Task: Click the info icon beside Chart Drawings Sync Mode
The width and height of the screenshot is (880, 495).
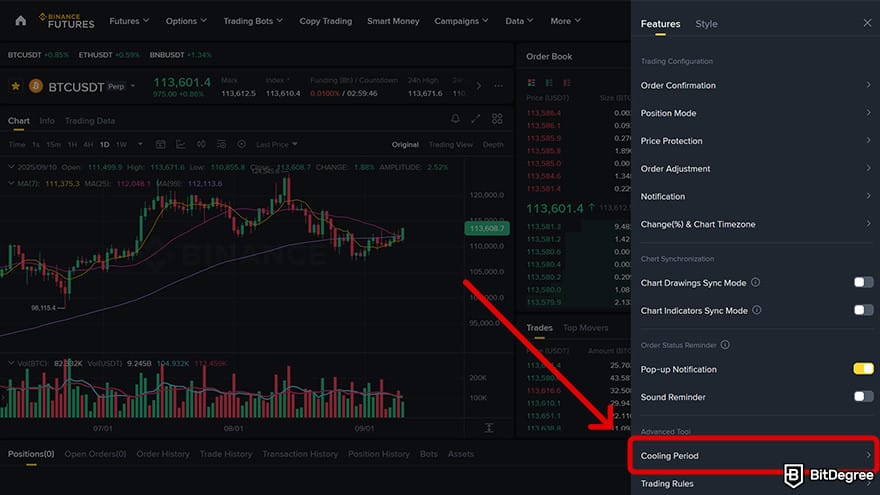Action: 755,282
